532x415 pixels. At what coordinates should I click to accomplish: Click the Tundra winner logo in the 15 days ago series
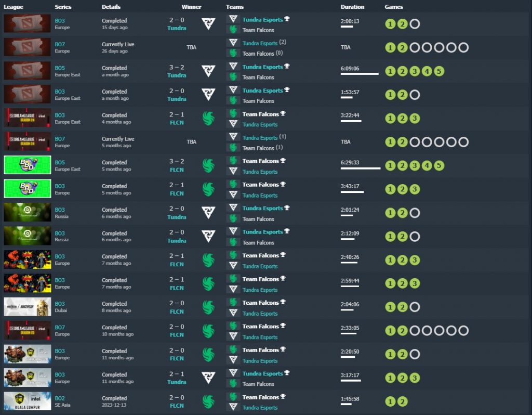[208, 24]
